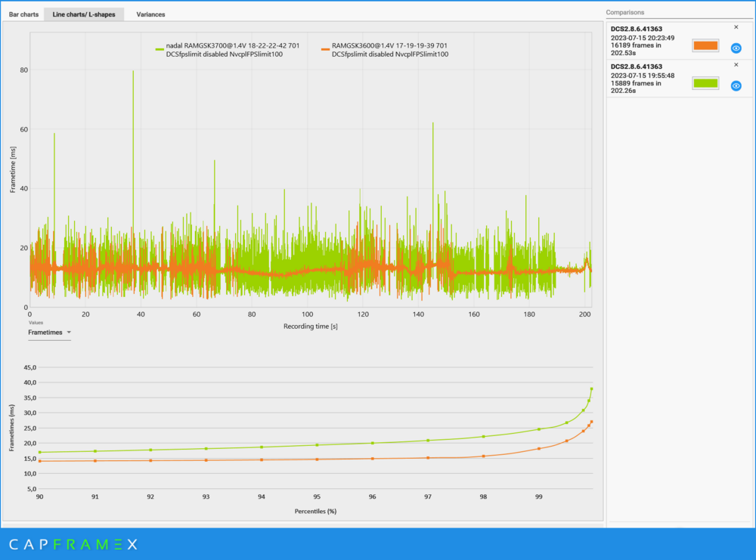Select the Line charts/ L-shapes tab
This screenshot has height=560, width=756.
tap(84, 14)
